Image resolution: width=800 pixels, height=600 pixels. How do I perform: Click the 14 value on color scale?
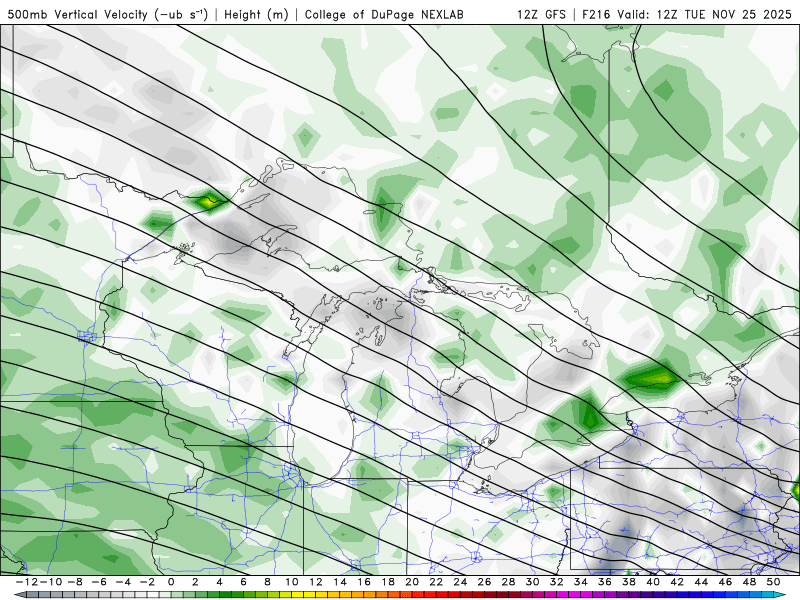point(340,582)
